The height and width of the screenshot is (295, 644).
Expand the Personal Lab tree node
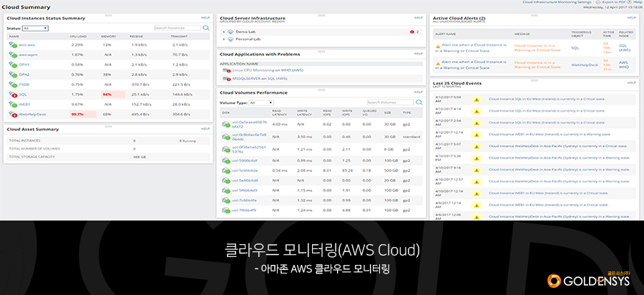tap(224, 39)
